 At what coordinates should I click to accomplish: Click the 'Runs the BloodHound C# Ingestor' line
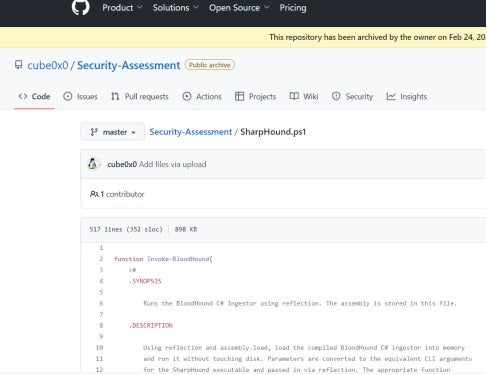pos(300,303)
